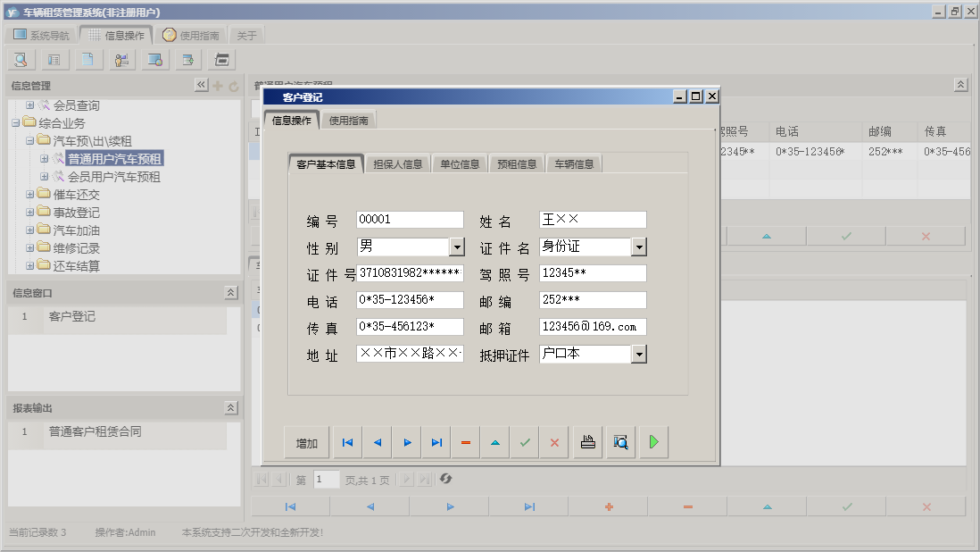Screen dimensions: 980x552
Task: Select the 系统导航 tab
Action: coord(38,34)
